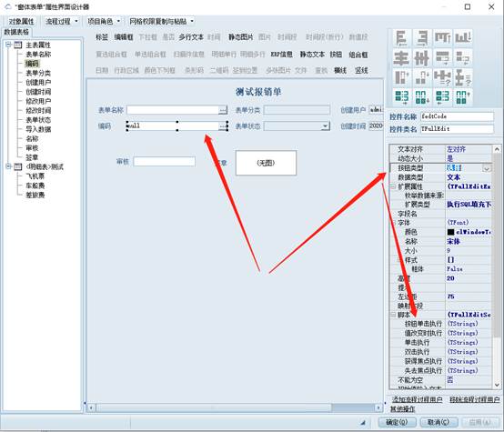Open the 网格权限复制与粘贴 dropdown
This screenshot has width=504, height=432.
click(x=192, y=21)
